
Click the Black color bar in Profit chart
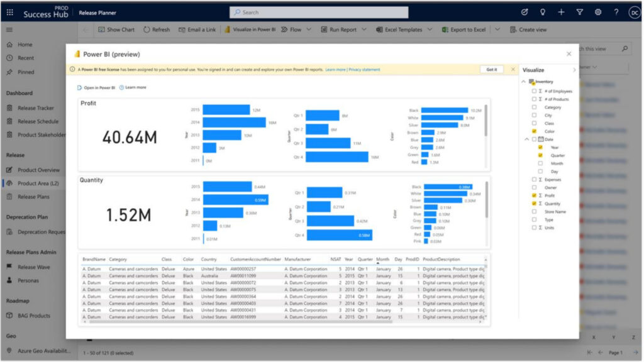[445, 110]
